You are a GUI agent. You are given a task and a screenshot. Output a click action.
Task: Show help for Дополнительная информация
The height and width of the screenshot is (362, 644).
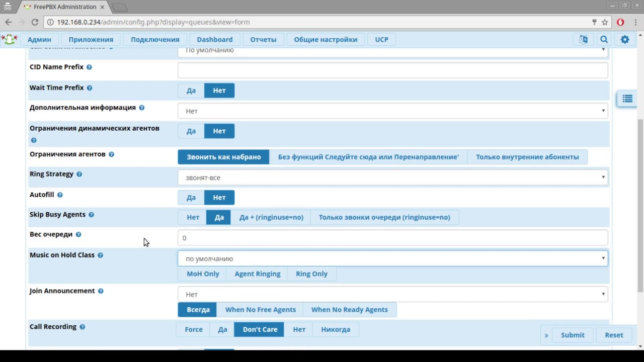(x=141, y=108)
